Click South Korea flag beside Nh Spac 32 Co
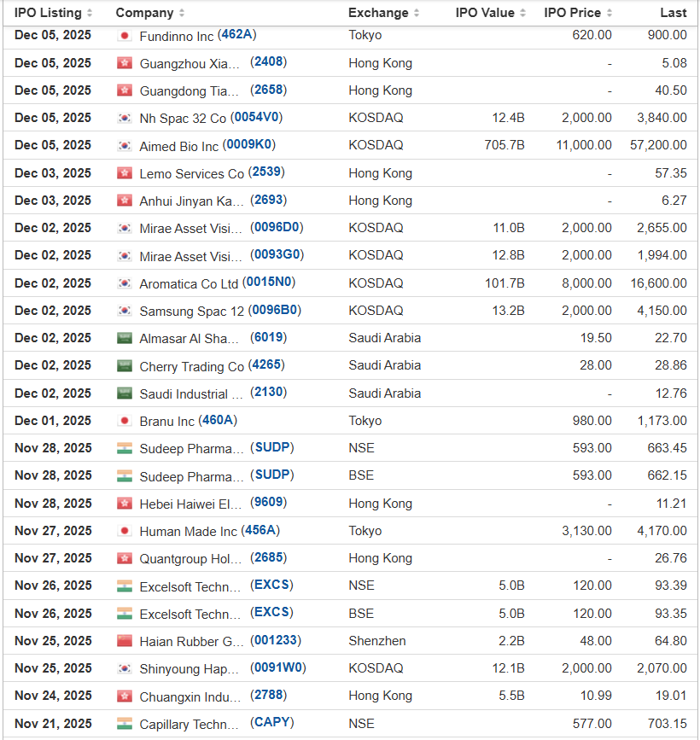This screenshot has width=700, height=740. pyautogui.click(x=125, y=118)
